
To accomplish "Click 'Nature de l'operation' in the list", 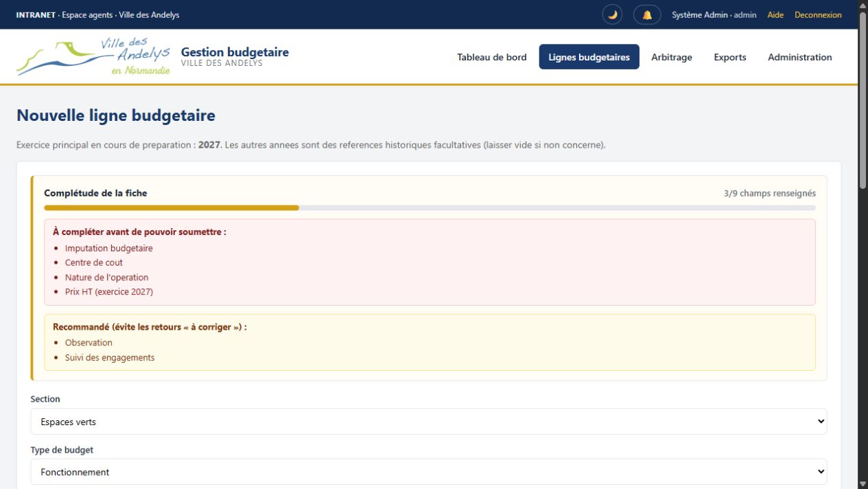I will (x=106, y=277).
